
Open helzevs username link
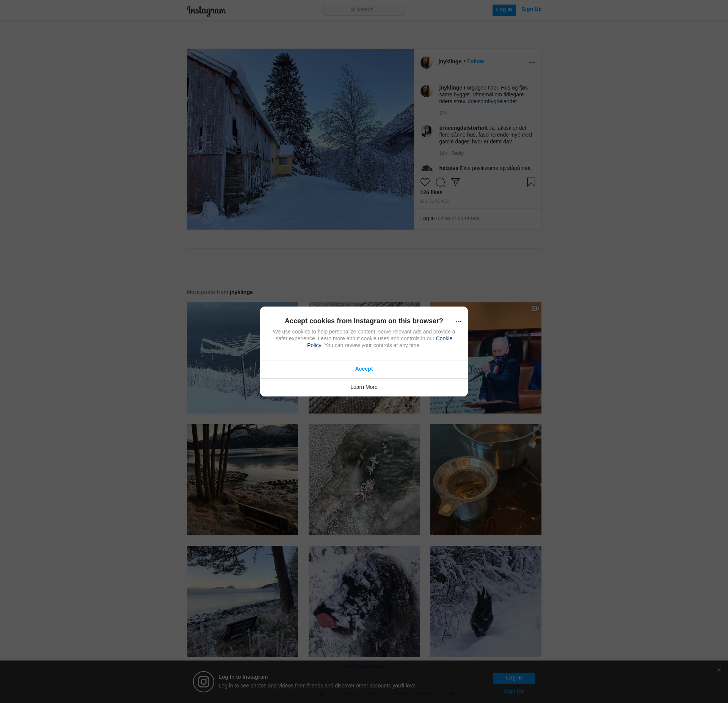tap(449, 168)
